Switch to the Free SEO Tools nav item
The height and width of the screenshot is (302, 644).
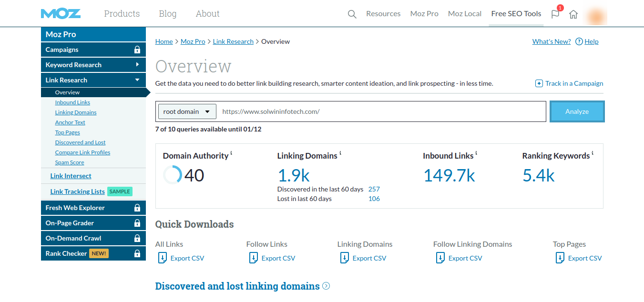[516, 13]
